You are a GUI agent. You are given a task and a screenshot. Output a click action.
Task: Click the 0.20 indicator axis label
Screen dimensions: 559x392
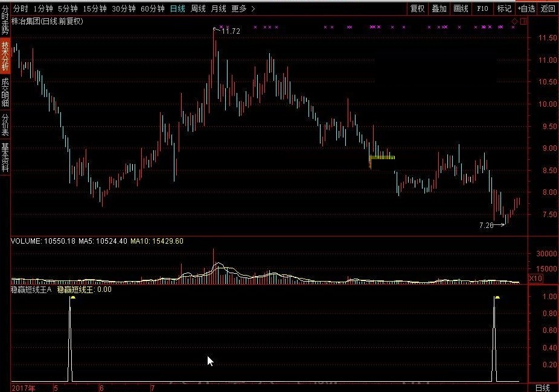549,365
